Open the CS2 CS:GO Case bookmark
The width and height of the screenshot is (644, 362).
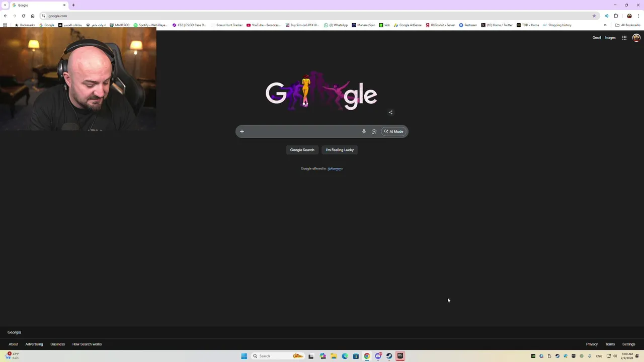[189, 25]
